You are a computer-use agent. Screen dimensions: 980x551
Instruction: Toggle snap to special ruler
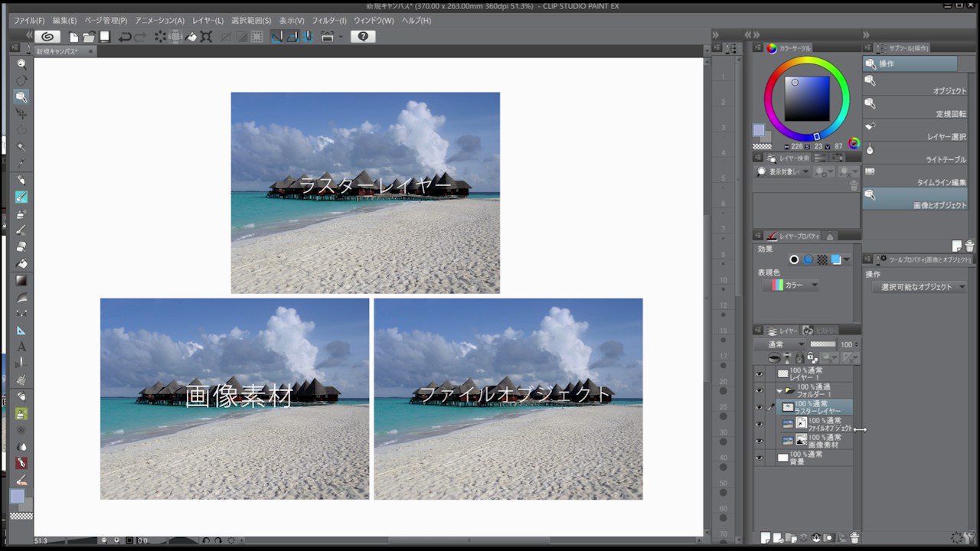pyautogui.click(x=292, y=36)
